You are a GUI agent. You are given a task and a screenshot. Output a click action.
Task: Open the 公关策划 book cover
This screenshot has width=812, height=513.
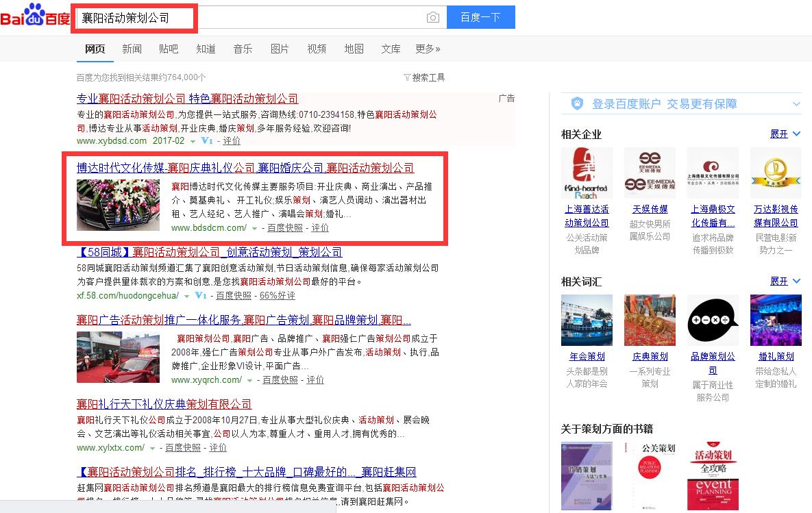[650, 476]
